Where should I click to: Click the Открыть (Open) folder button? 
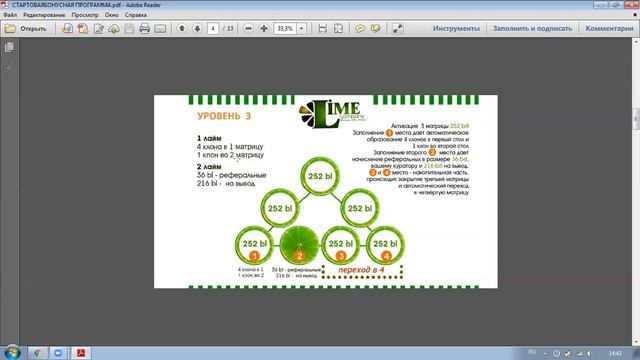pyautogui.click(x=26, y=29)
